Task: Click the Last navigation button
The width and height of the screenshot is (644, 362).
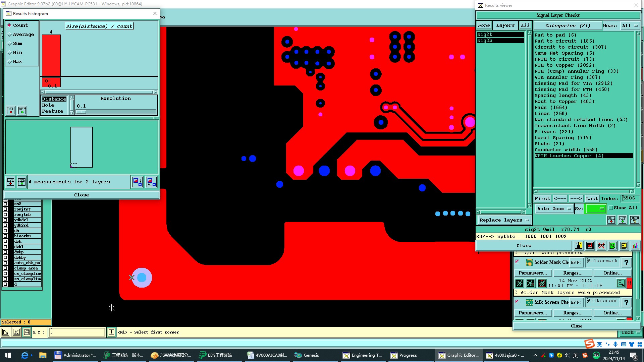Action: (592, 198)
